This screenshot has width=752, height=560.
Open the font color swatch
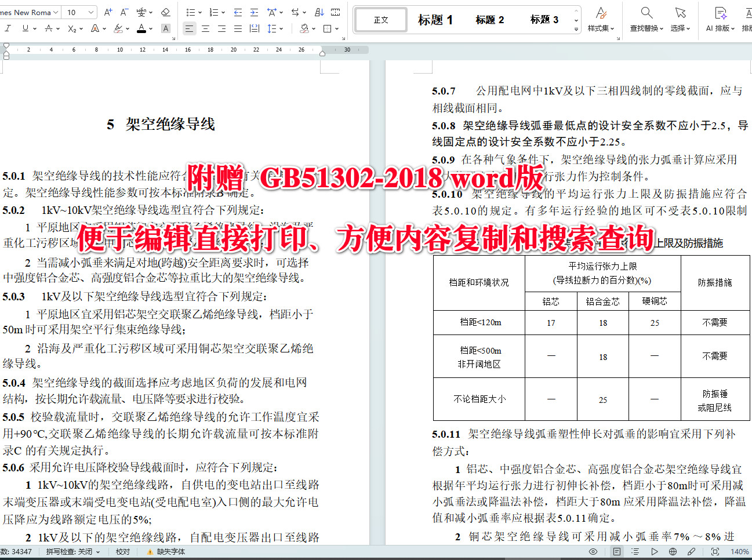(143, 28)
